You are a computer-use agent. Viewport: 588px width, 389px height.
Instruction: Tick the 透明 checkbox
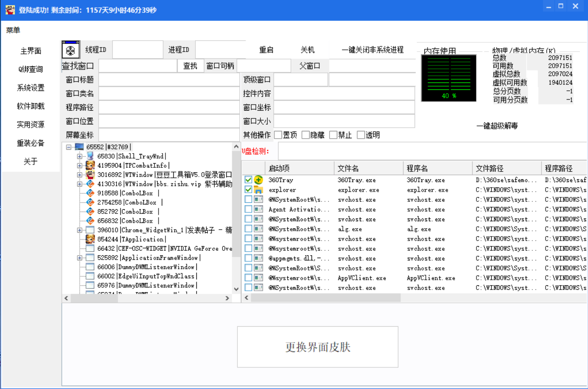pyautogui.click(x=361, y=135)
